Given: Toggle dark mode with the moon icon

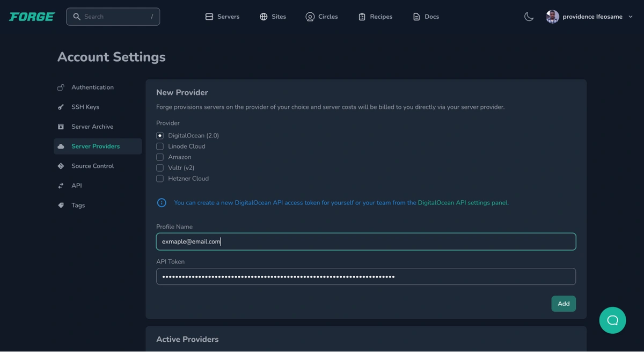Looking at the screenshot, I should click(x=529, y=17).
